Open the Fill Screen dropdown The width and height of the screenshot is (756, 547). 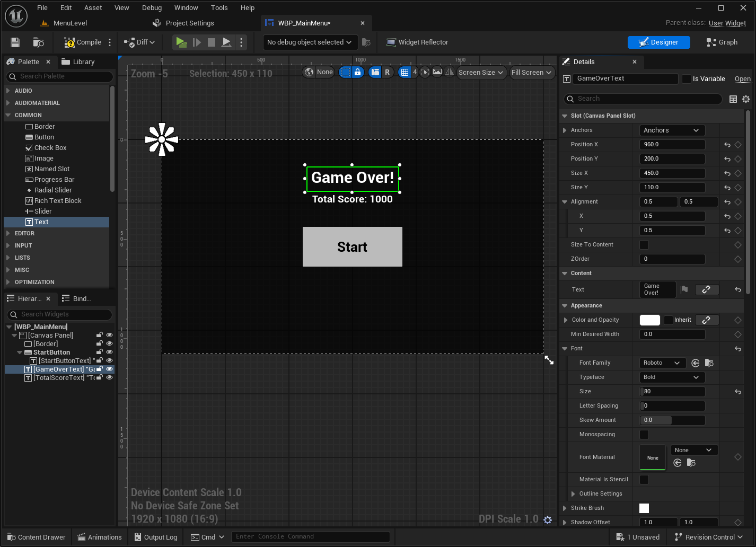(x=532, y=72)
